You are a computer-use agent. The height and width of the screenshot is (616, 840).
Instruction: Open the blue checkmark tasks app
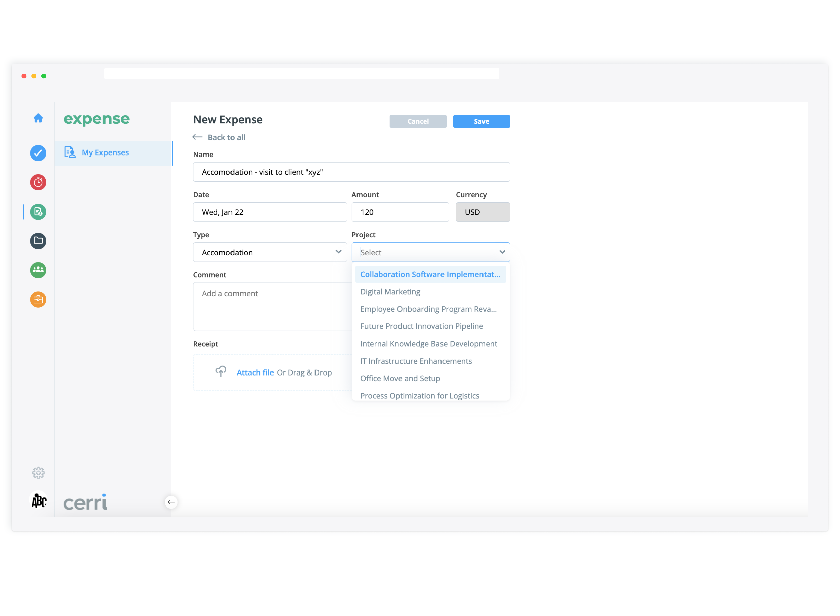[x=38, y=153]
